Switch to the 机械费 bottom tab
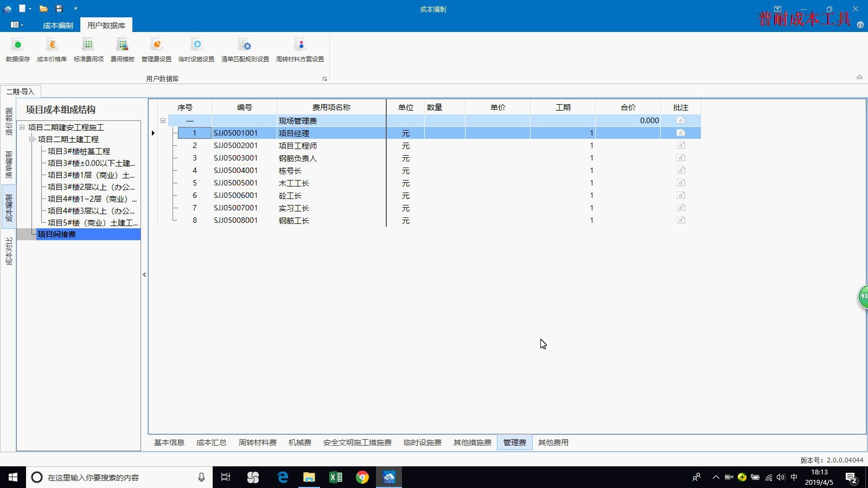This screenshot has width=868, height=488. [x=299, y=442]
